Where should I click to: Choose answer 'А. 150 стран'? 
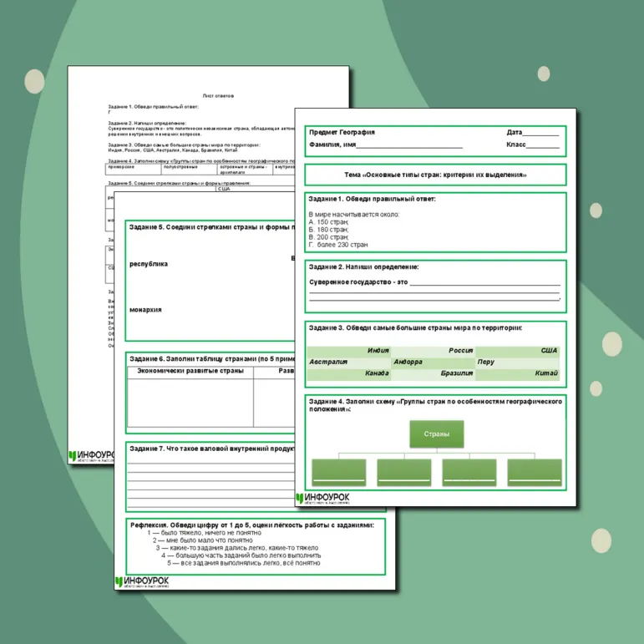tap(328, 222)
